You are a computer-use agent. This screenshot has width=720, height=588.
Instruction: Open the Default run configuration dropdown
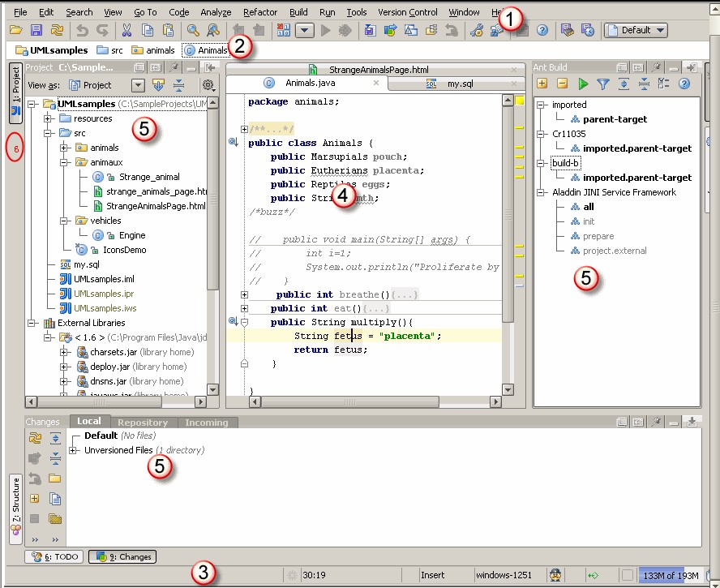click(636, 30)
